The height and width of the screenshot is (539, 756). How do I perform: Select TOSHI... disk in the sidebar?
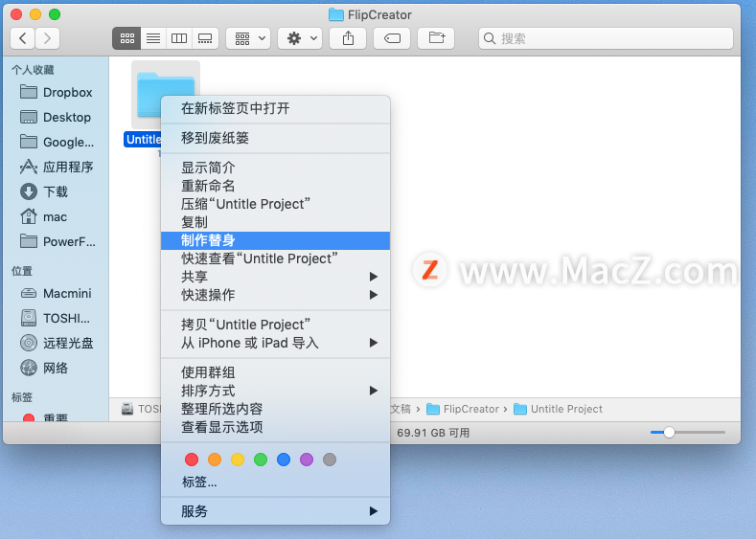[57, 319]
